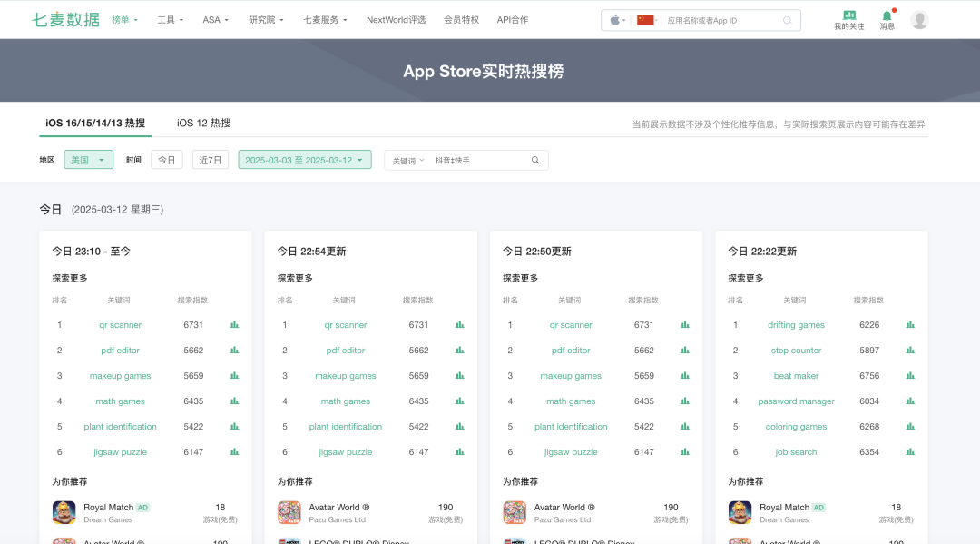Focus the app name or App ID search field

(x=723, y=20)
